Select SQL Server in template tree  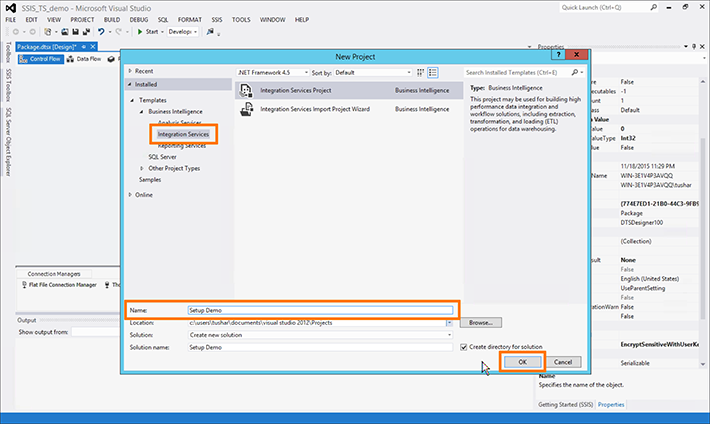(x=162, y=157)
